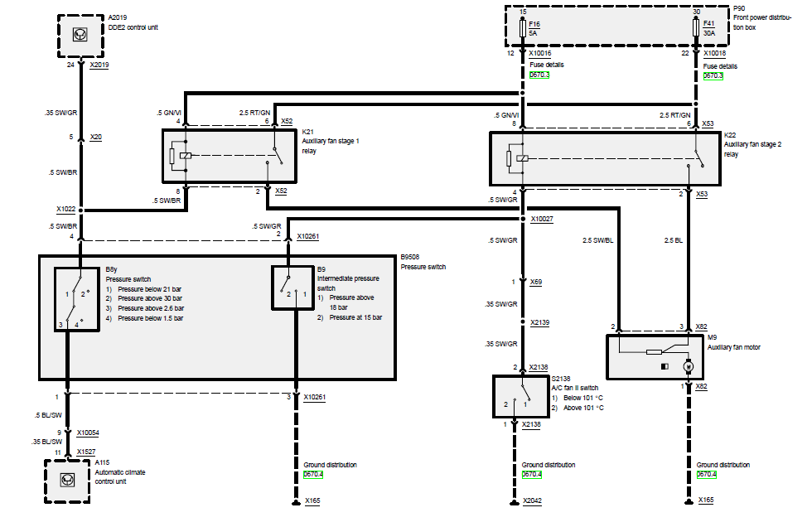This screenshot has height=527, width=812.
Task: Click the auxiliary fan motor M symbol
Action: (689, 366)
